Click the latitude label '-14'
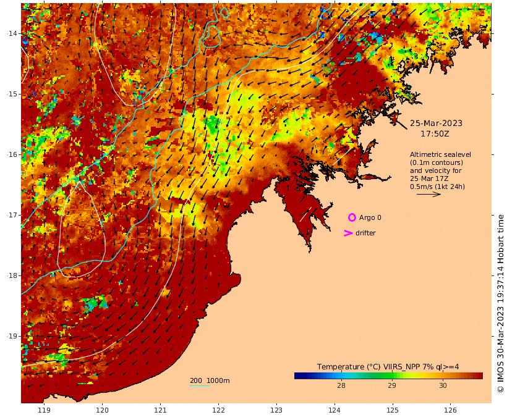Screen dimensions: 507x420 click(12, 33)
